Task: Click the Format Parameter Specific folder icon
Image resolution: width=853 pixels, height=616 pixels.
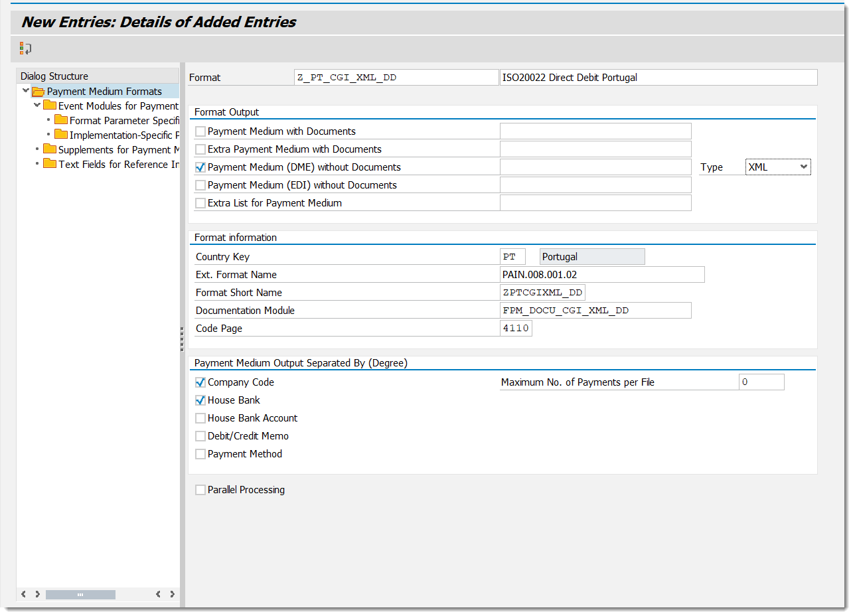Action: (61, 120)
